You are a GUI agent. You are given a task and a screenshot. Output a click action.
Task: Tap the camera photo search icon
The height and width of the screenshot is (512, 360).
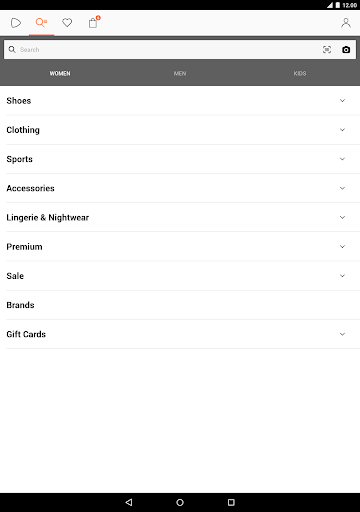346,50
